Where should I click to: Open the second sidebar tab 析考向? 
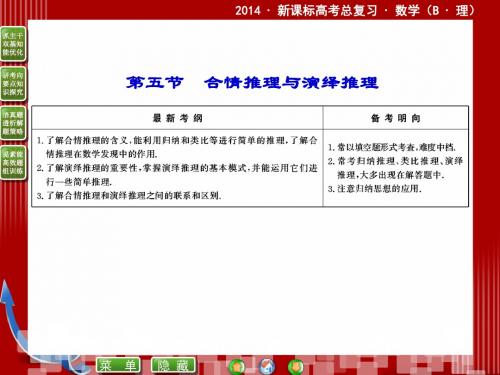click(x=13, y=84)
